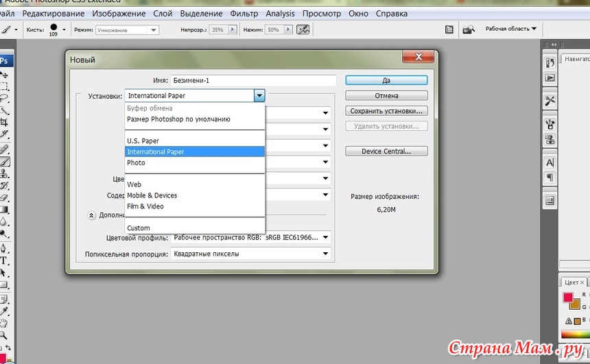This screenshot has width=590, height=364.
Task: Select the Eyedropper tool
Action: 4,311
